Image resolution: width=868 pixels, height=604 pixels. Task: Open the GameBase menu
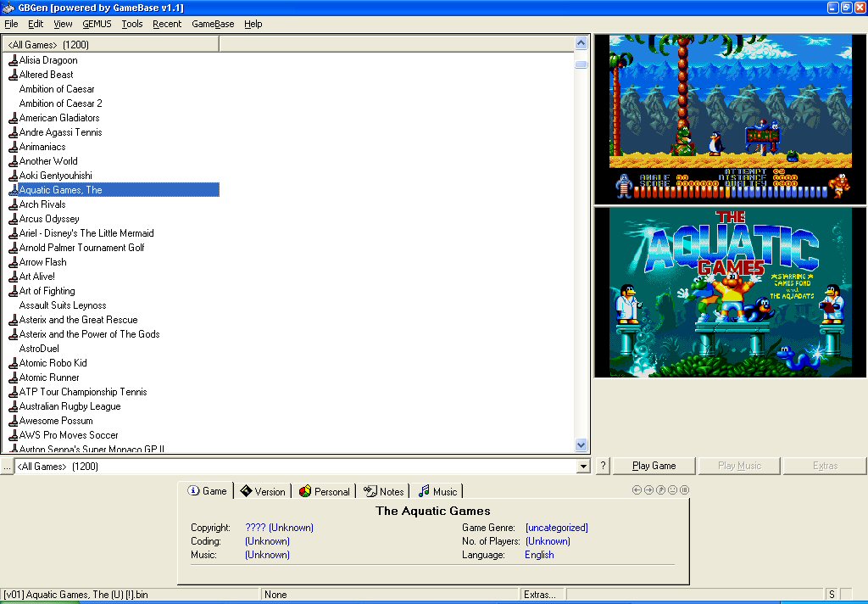213,24
